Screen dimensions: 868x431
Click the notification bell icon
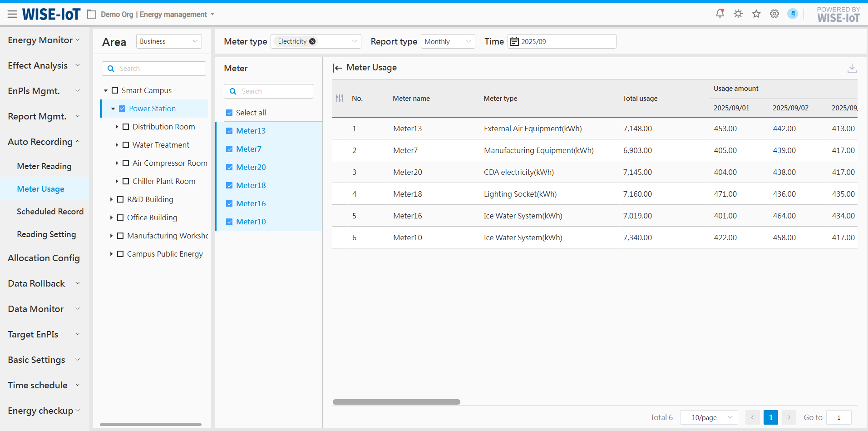[720, 14]
